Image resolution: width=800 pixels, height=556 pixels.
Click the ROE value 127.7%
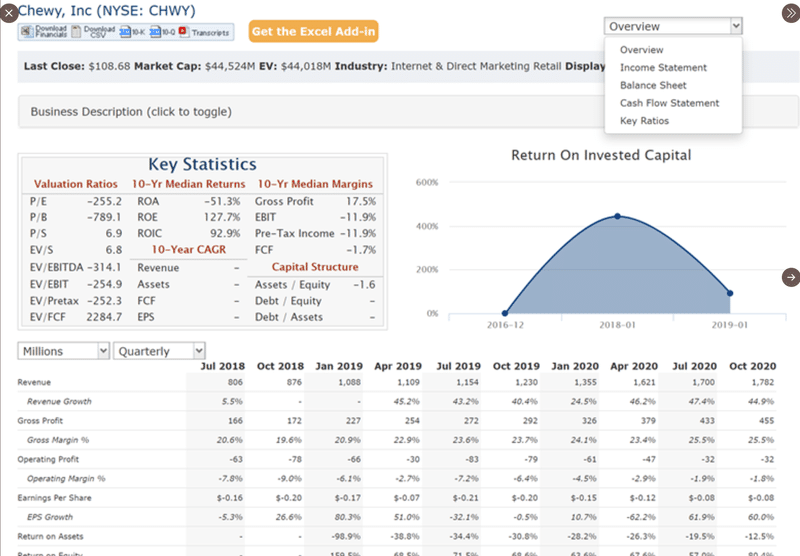coord(222,217)
